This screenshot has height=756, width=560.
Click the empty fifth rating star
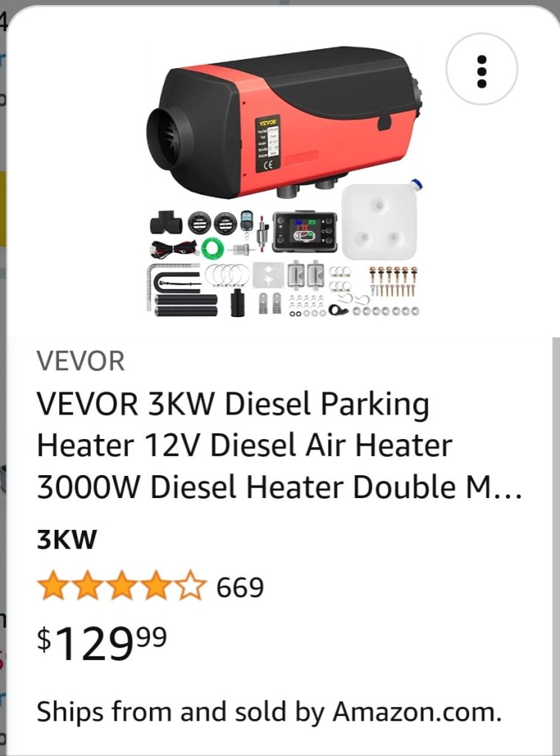(191, 585)
